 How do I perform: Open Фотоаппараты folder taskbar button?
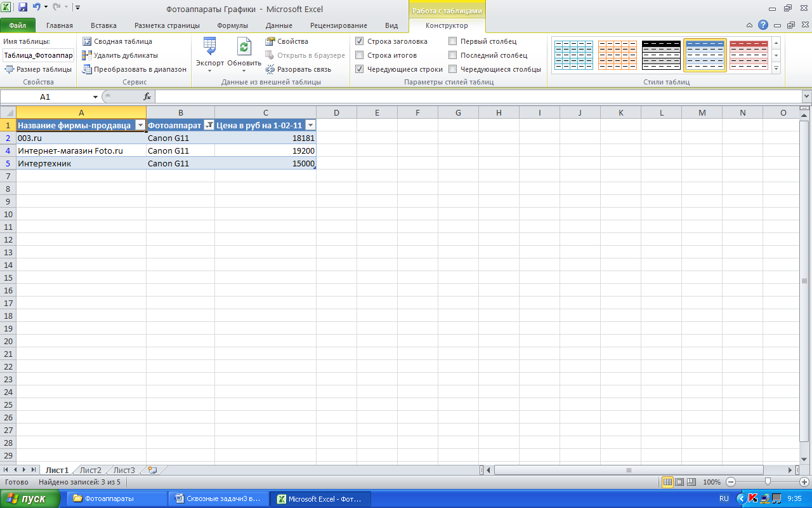[x=117, y=498]
